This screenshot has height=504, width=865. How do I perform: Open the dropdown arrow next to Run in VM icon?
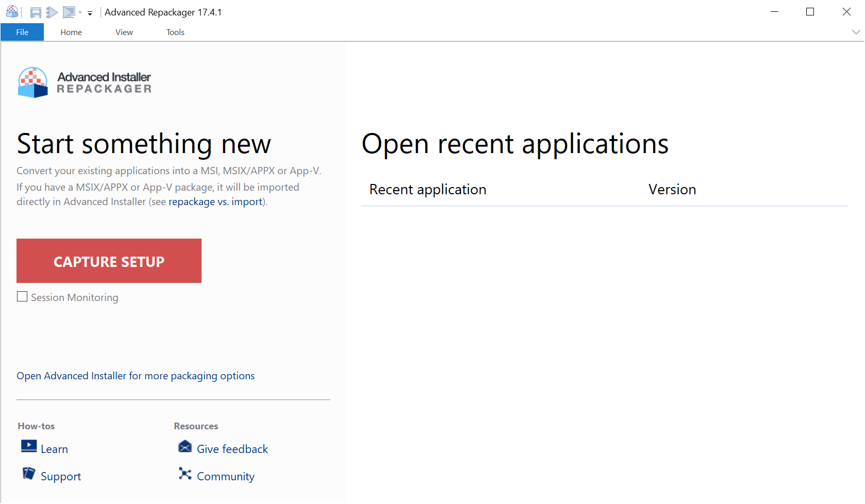tap(80, 13)
